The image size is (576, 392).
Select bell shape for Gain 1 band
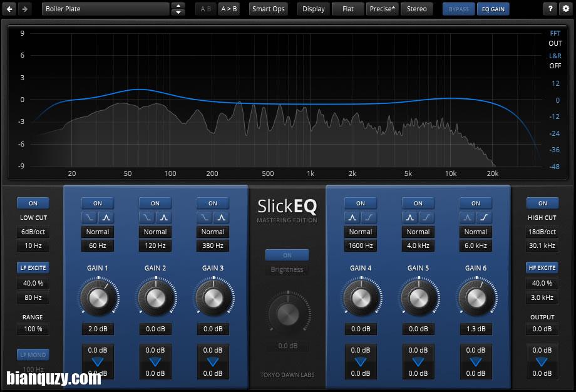pyautogui.click(x=106, y=217)
